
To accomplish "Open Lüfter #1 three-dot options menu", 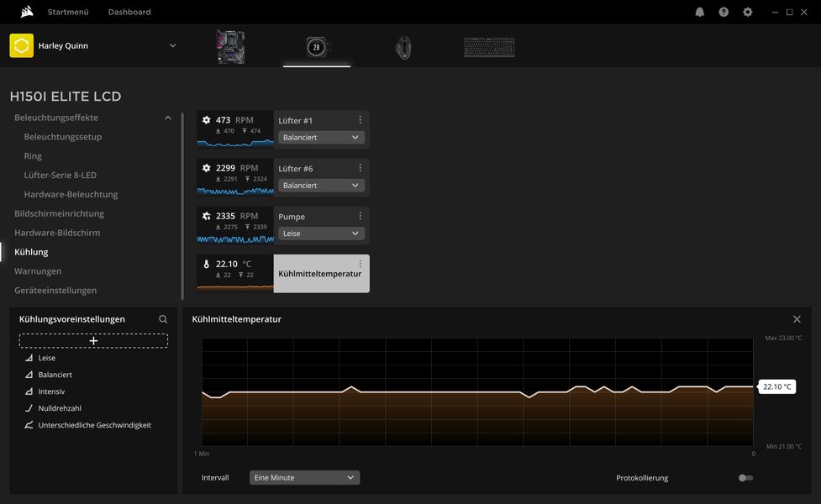I will pyautogui.click(x=361, y=120).
